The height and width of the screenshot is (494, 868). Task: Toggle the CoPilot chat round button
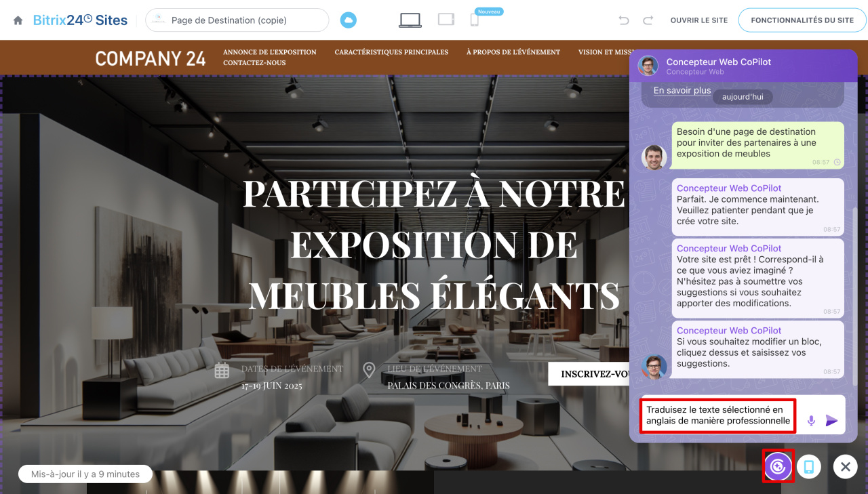pyautogui.click(x=778, y=466)
